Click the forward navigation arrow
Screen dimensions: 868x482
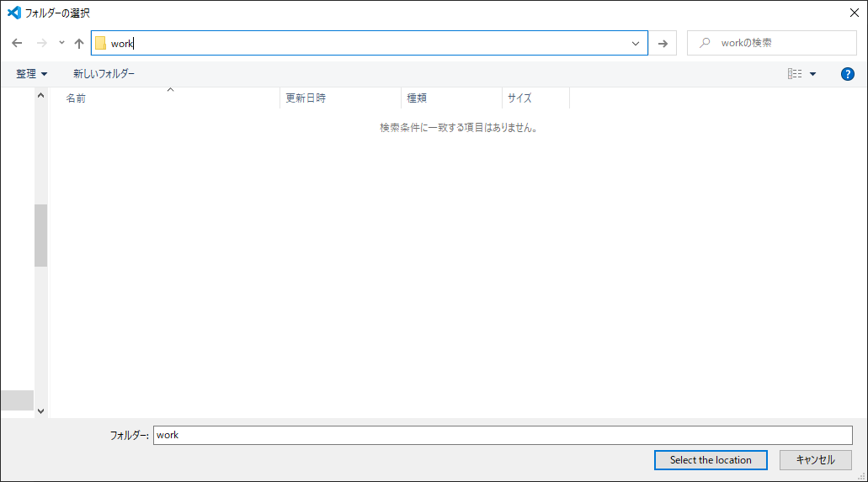41,43
